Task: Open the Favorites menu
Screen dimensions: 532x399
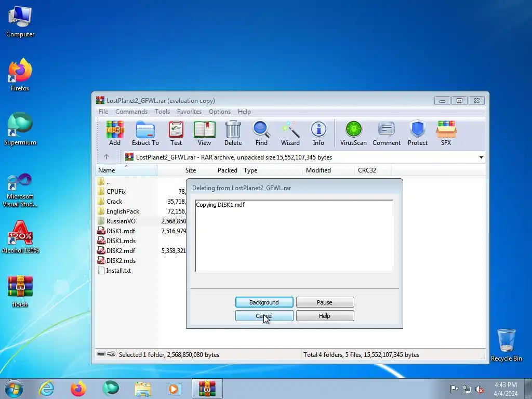Action: [x=189, y=112]
